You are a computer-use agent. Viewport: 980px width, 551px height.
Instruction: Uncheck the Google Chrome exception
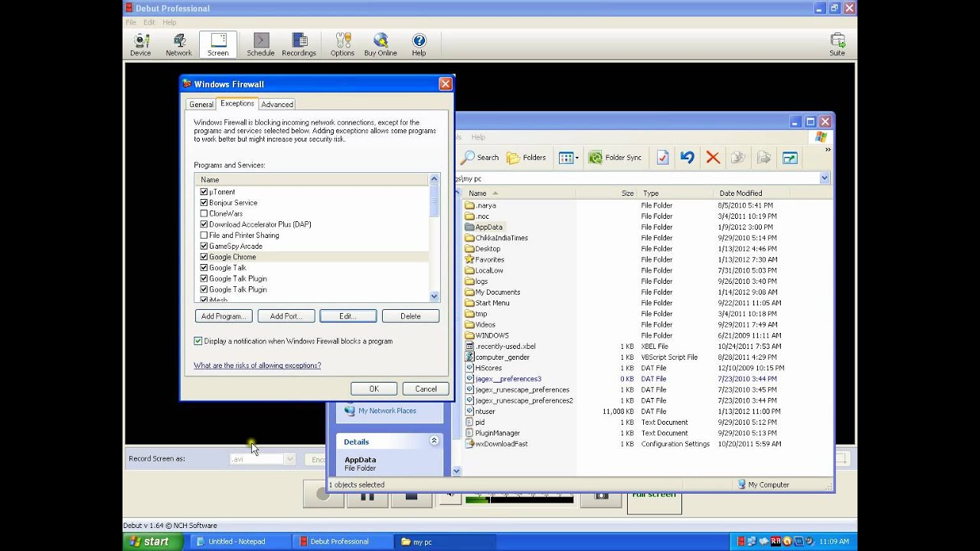[x=204, y=257]
